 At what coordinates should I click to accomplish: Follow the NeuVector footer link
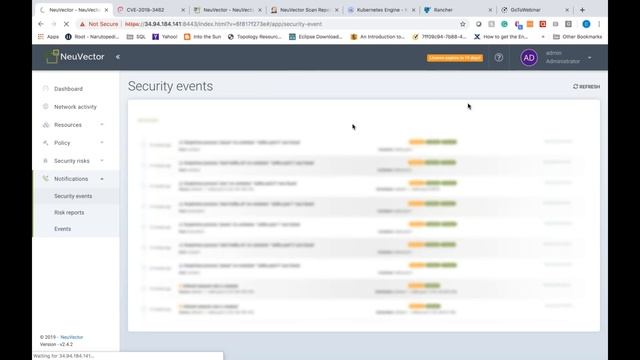[x=71, y=337]
